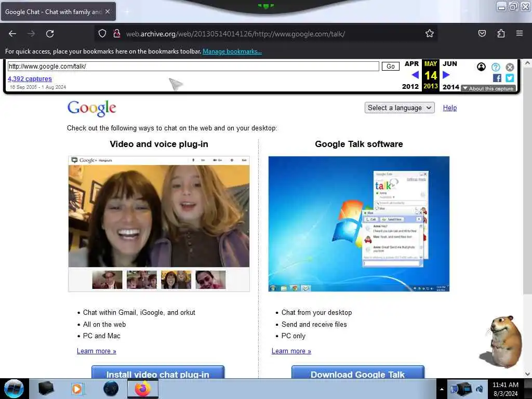Click the Video and voice plug-in heading

point(159,144)
